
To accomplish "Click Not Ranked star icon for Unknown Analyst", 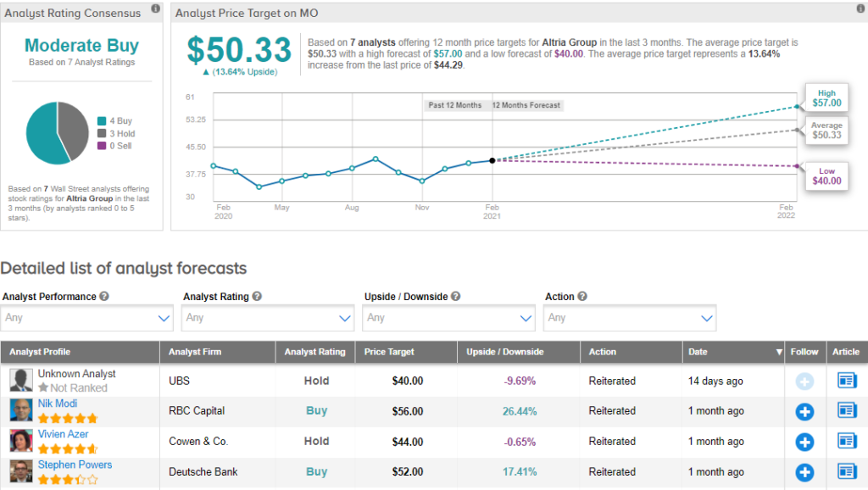I will click(x=43, y=387).
